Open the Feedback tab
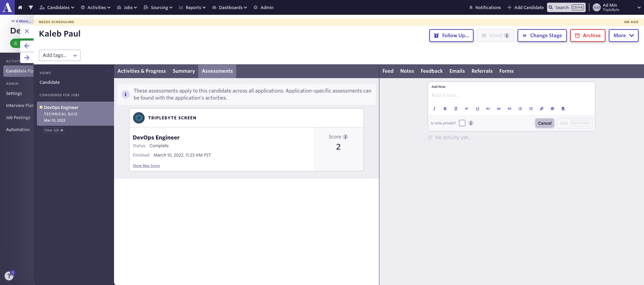Screen dimensions: 644x285 click(x=431, y=71)
